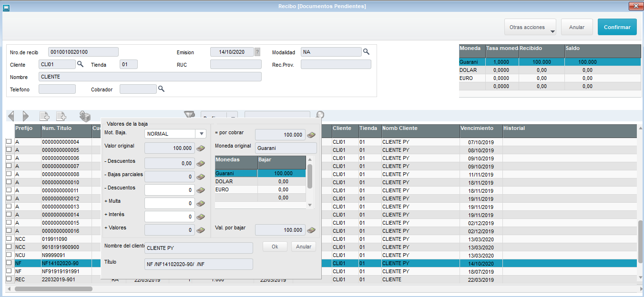Open calculator for '= por cobrar' field
644x297 pixels.
click(311, 135)
